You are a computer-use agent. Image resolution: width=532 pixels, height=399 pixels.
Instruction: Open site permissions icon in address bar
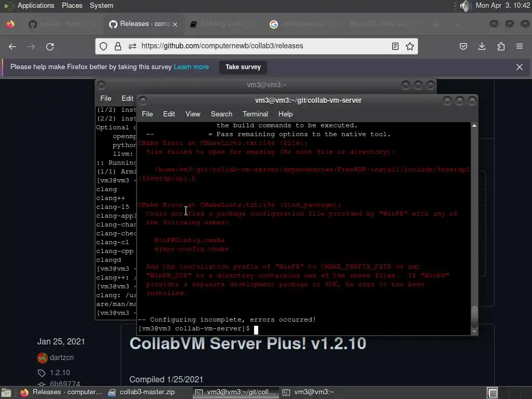pos(132,46)
